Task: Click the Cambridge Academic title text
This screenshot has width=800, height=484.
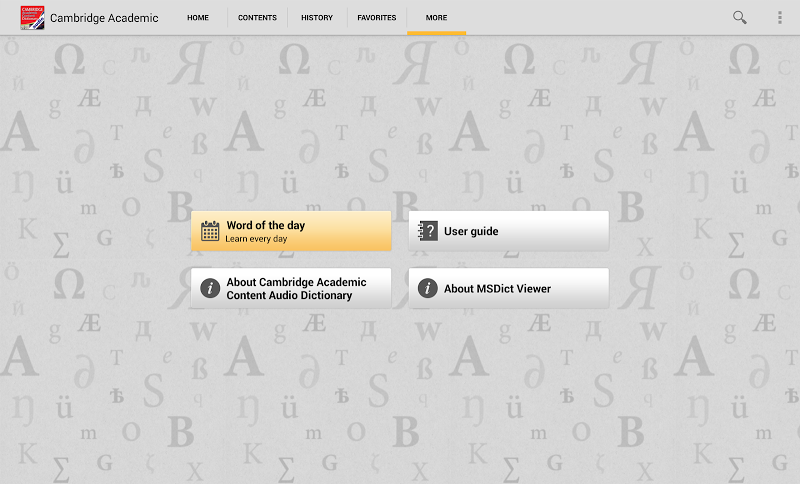Action: [x=104, y=18]
